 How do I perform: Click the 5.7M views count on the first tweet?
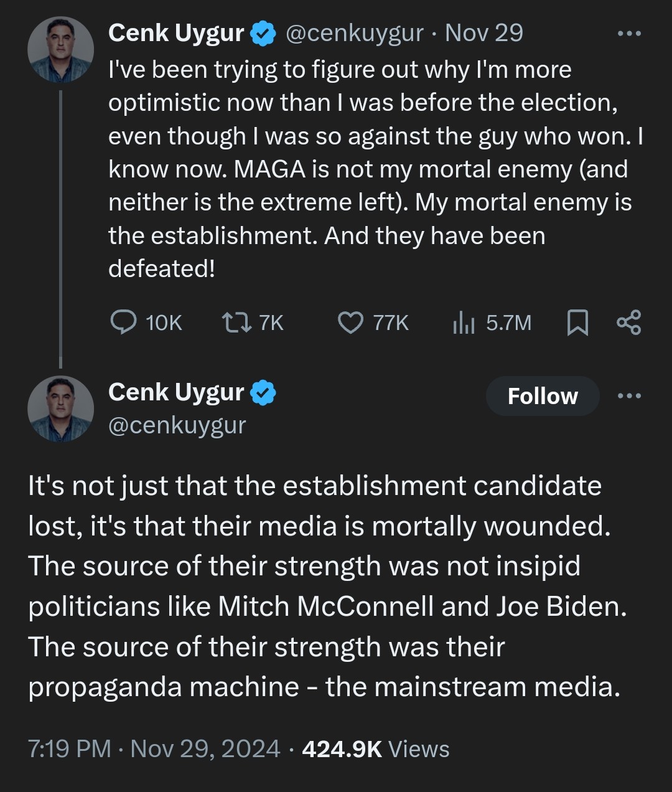pos(508,323)
